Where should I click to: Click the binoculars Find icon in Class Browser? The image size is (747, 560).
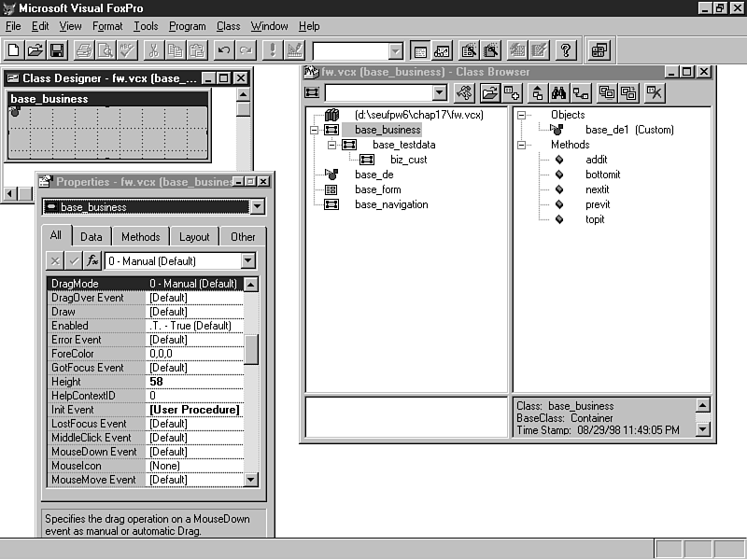pyautogui.click(x=557, y=92)
